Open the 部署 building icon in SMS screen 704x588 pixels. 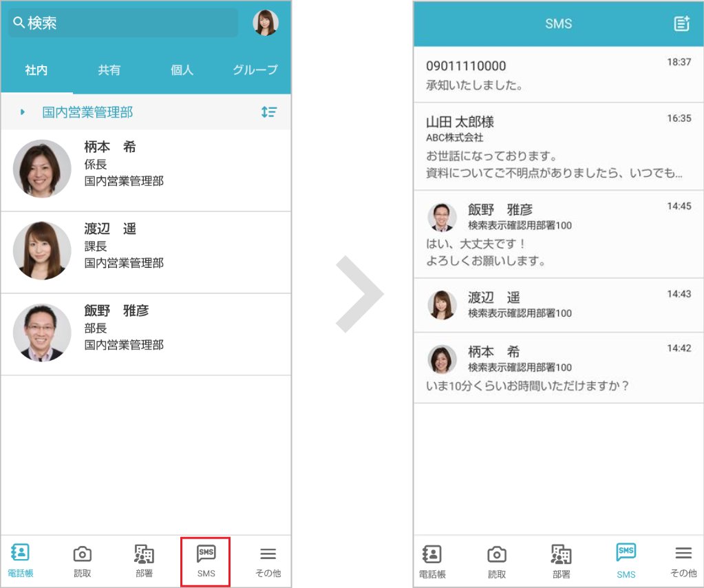coord(562,554)
